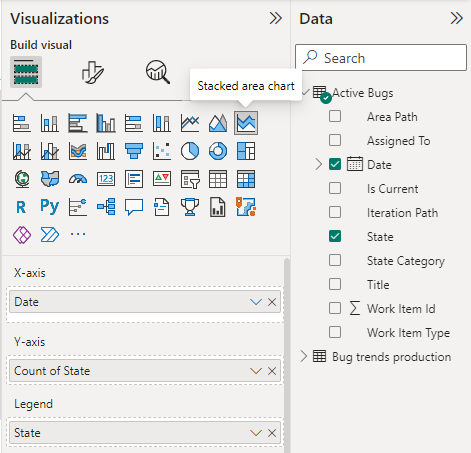The width and height of the screenshot is (471, 453).
Task: Select the Power Apps visual
Action: (22, 235)
